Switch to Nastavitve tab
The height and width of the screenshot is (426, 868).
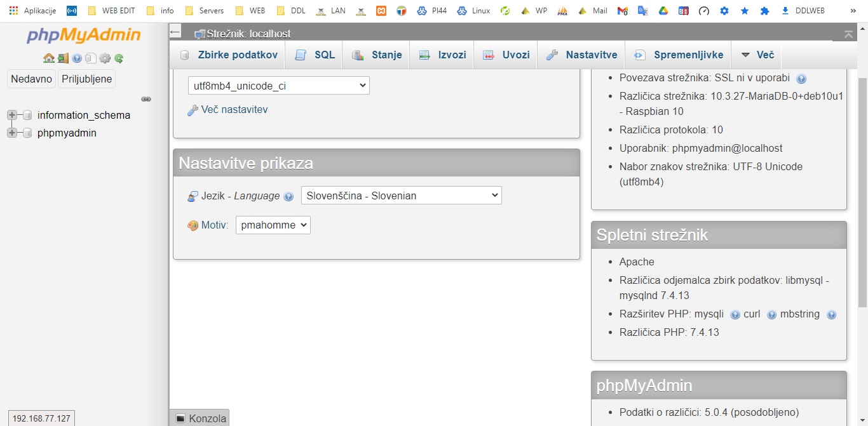581,55
